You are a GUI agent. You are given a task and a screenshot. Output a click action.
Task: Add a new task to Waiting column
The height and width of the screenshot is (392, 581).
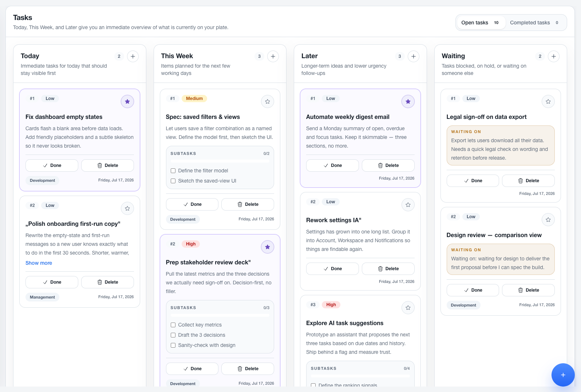(554, 56)
